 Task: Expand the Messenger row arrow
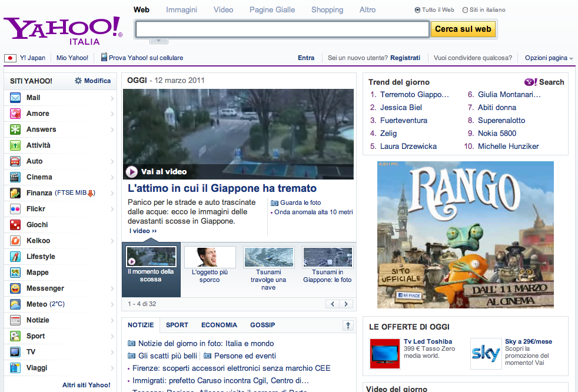[112, 289]
